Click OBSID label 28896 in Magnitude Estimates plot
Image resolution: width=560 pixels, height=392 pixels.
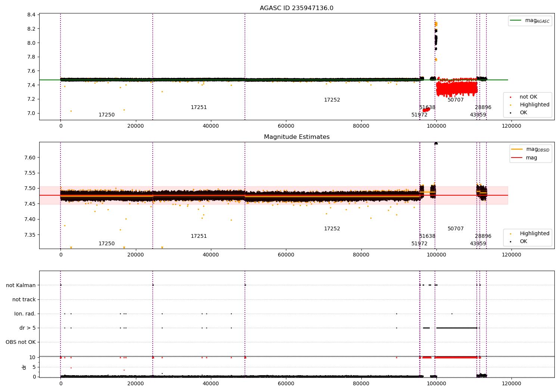click(483, 236)
